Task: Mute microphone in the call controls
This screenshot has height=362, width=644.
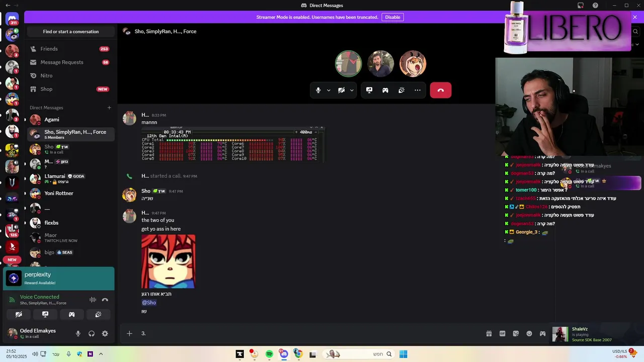Action: 318,90
